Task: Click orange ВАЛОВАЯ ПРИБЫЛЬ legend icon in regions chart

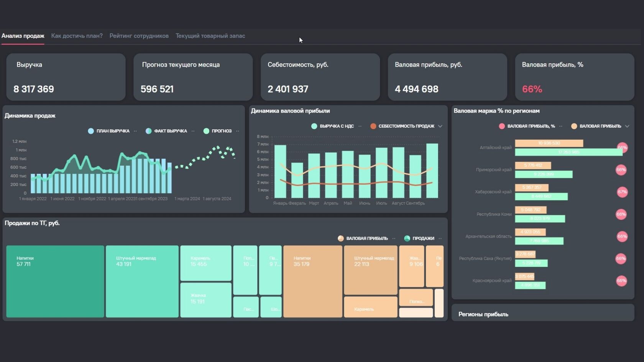Action: [574, 126]
